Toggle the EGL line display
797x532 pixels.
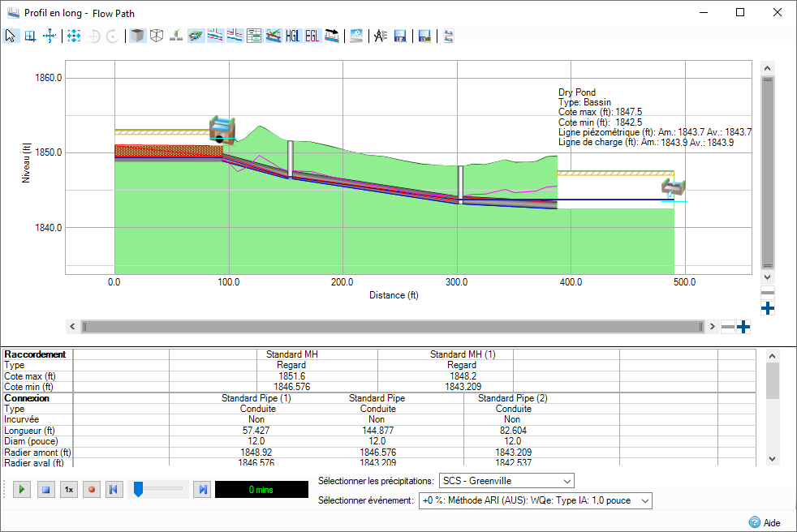coord(312,36)
